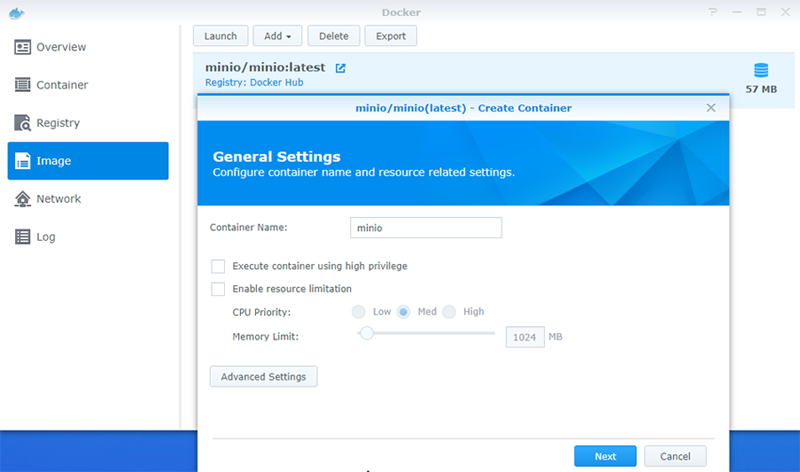
Task: Click the minio/minio:latest image title
Action: [265, 67]
